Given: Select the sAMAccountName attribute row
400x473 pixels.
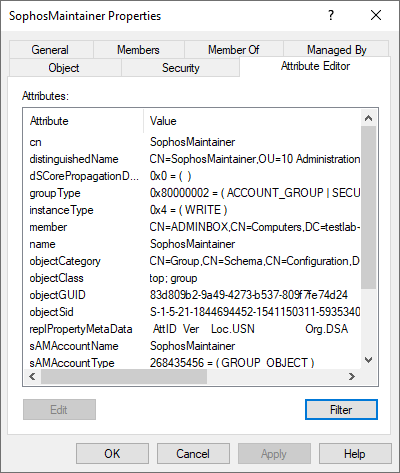Looking at the screenshot, I should coord(192,346).
